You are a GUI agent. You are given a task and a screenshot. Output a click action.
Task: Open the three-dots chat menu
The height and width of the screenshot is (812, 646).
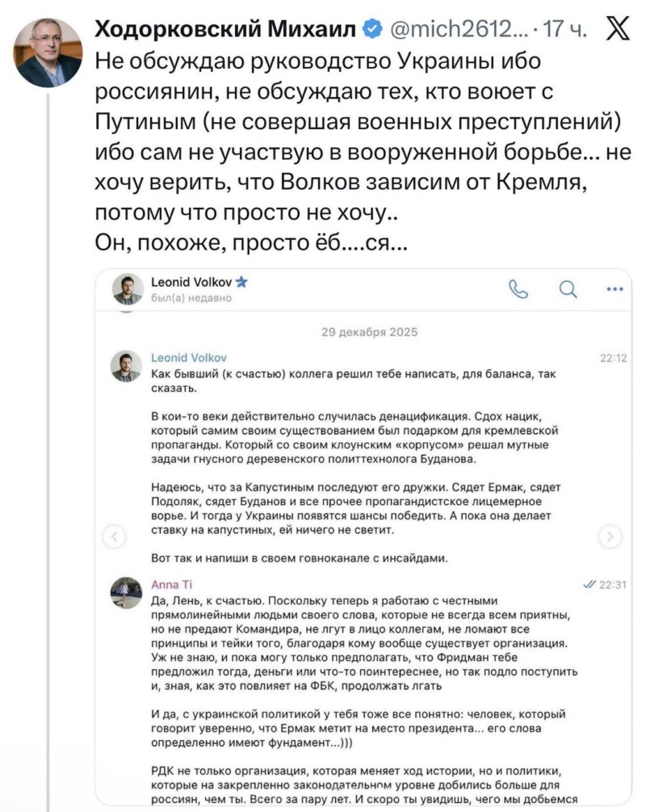click(615, 288)
